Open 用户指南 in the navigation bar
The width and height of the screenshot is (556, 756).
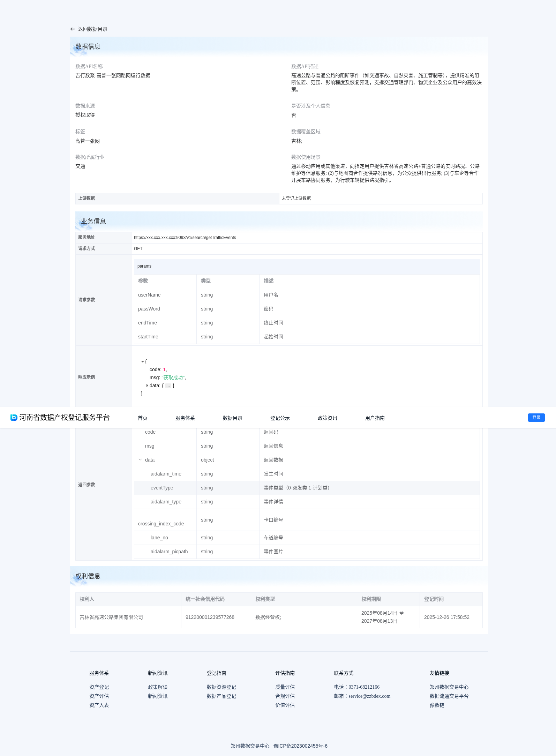pyautogui.click(x=375, y=418)
